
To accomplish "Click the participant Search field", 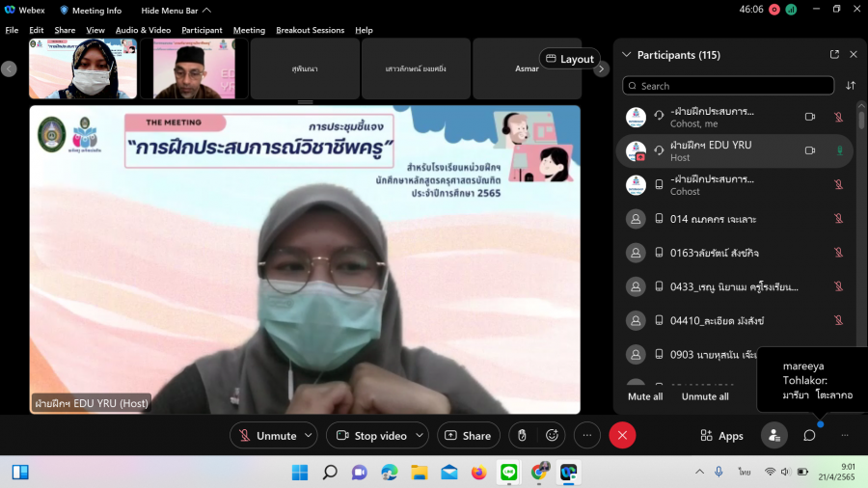I will [728, 86].
